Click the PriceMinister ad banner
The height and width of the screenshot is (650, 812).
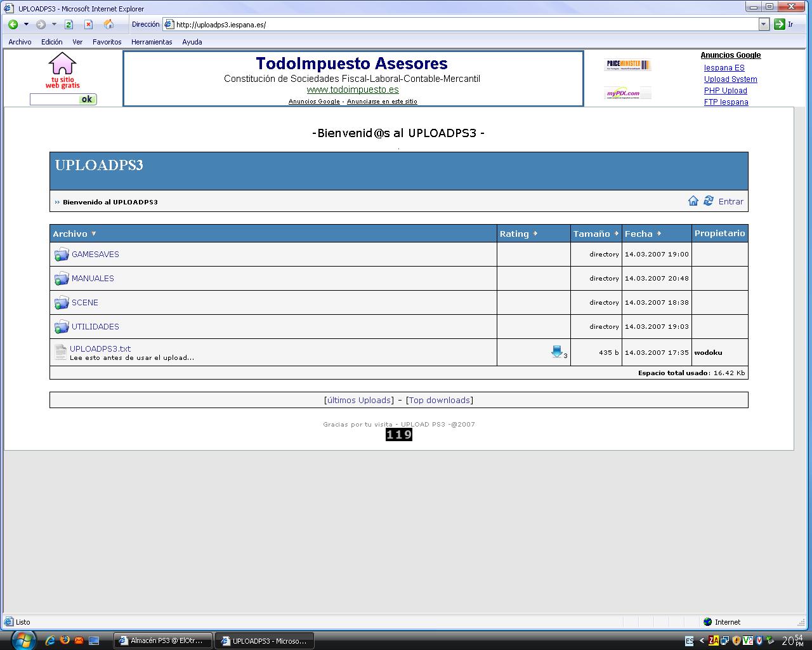click(x=627, y=64)
